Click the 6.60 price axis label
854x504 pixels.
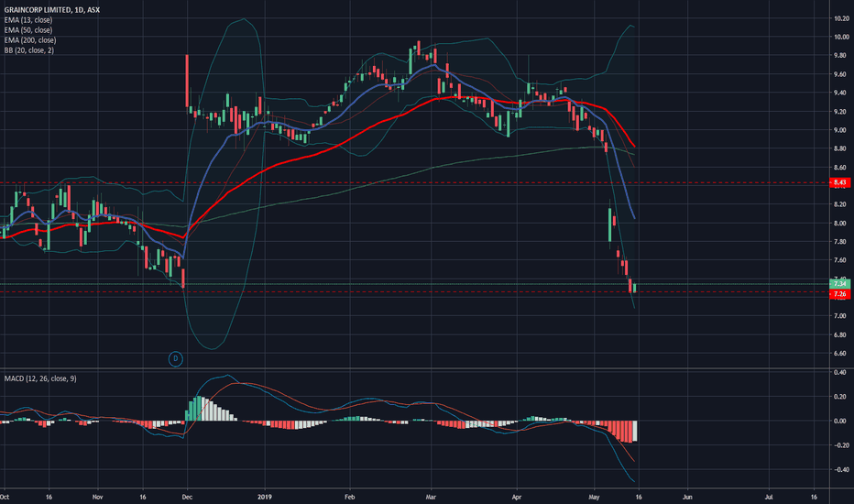click(x=841, y=353)
